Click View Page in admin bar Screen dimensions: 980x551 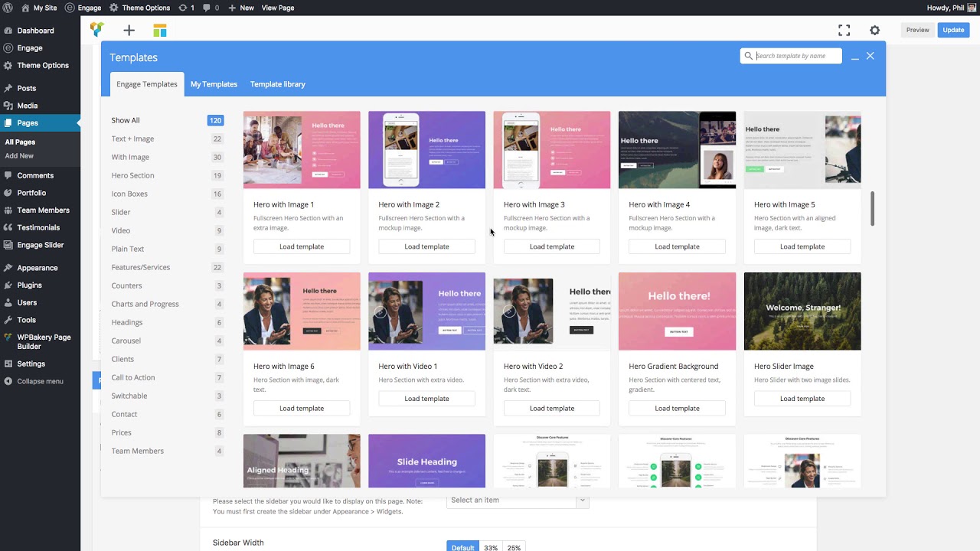coord(278,8)
